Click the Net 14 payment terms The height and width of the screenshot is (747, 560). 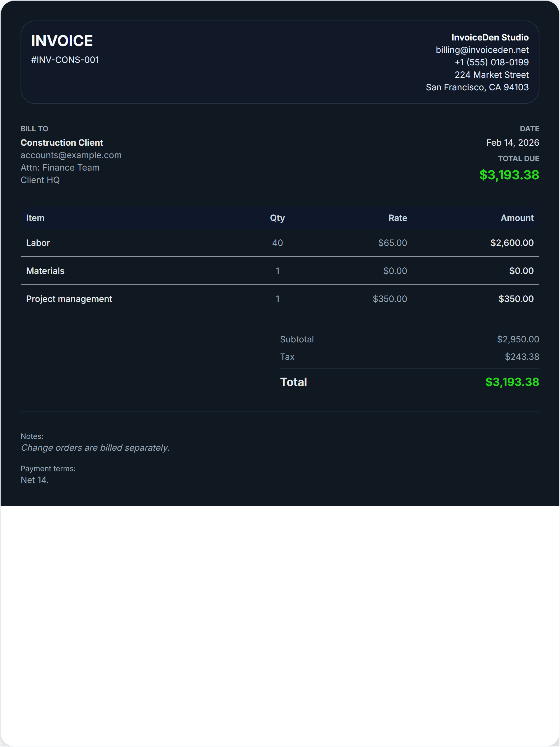click(x=35, y=480)
